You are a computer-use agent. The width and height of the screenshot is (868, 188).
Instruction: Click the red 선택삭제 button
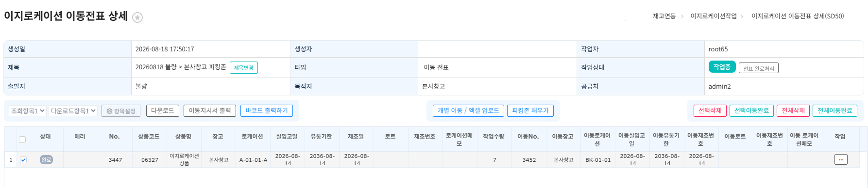click(710, 110)
